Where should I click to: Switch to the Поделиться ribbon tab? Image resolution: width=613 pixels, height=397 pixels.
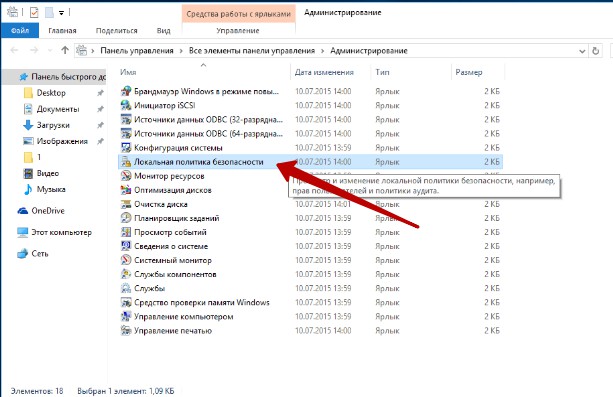coord(117,31)
